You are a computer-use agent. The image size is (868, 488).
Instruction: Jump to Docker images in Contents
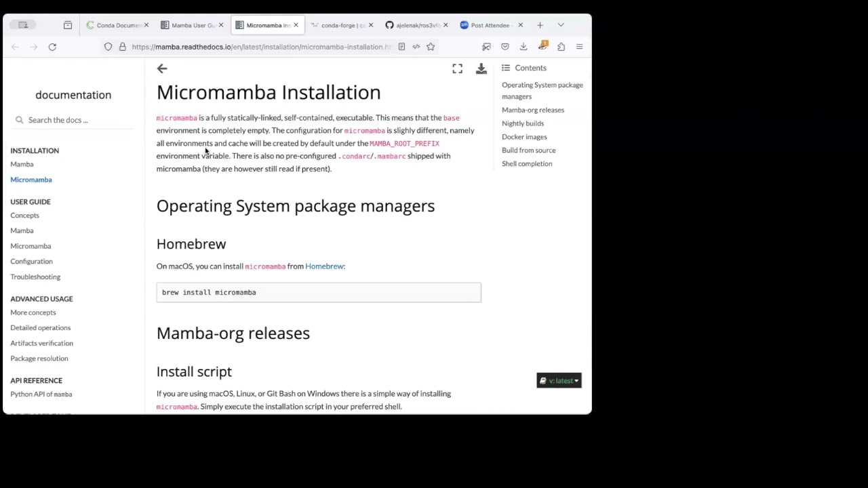click(x=524, y=137)
